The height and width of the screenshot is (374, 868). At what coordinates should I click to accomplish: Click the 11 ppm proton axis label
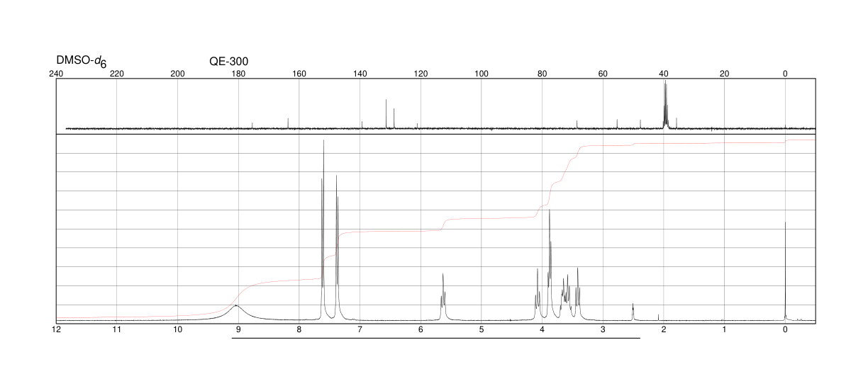point(117,330)
